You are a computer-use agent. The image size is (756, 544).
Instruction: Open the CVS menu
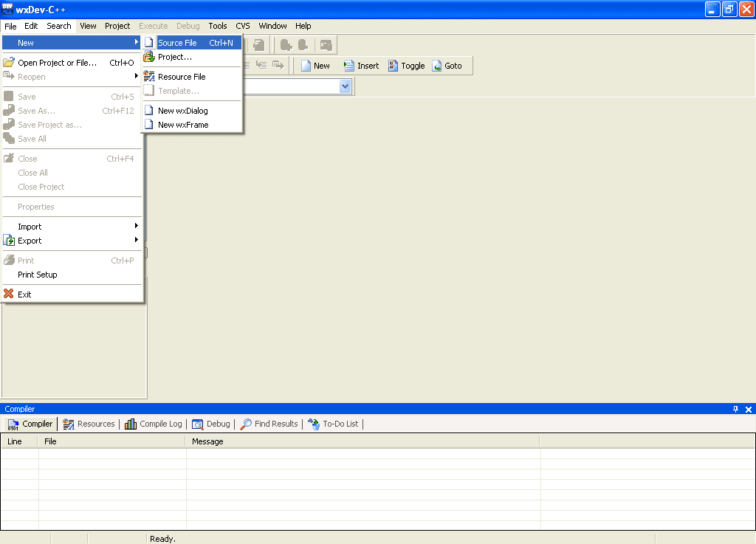[242, 26]
